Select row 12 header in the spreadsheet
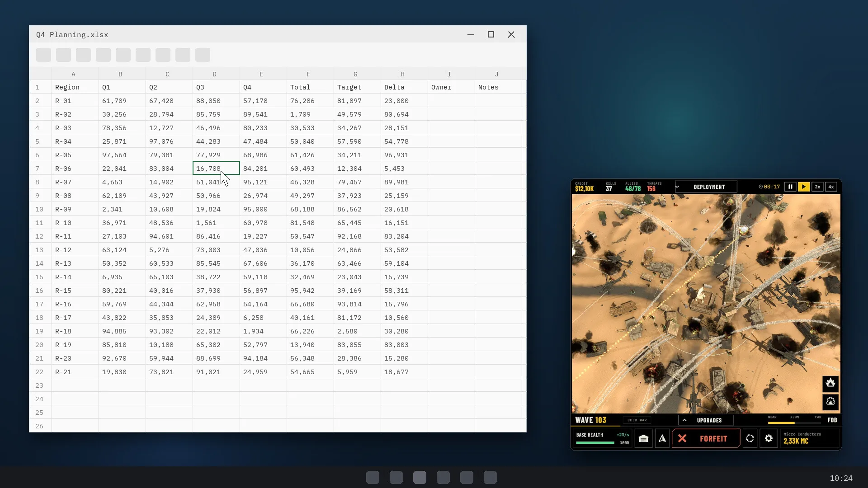 click(40, 236)
